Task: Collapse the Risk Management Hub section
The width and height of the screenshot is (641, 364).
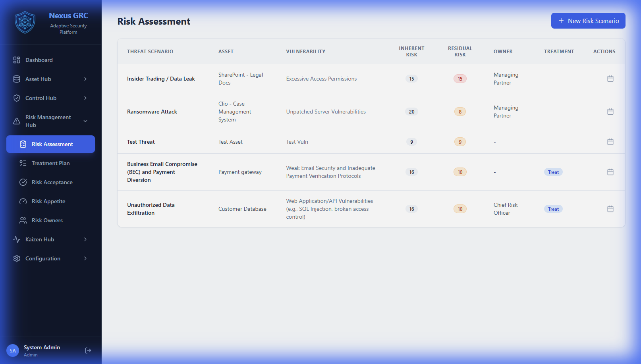Action: pos(85,121)
